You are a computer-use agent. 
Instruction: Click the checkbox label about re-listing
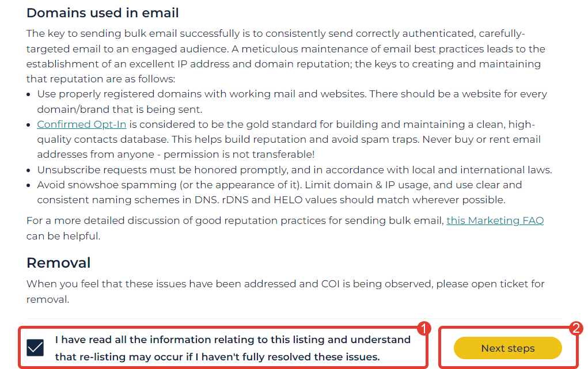(x=233, y=348)
